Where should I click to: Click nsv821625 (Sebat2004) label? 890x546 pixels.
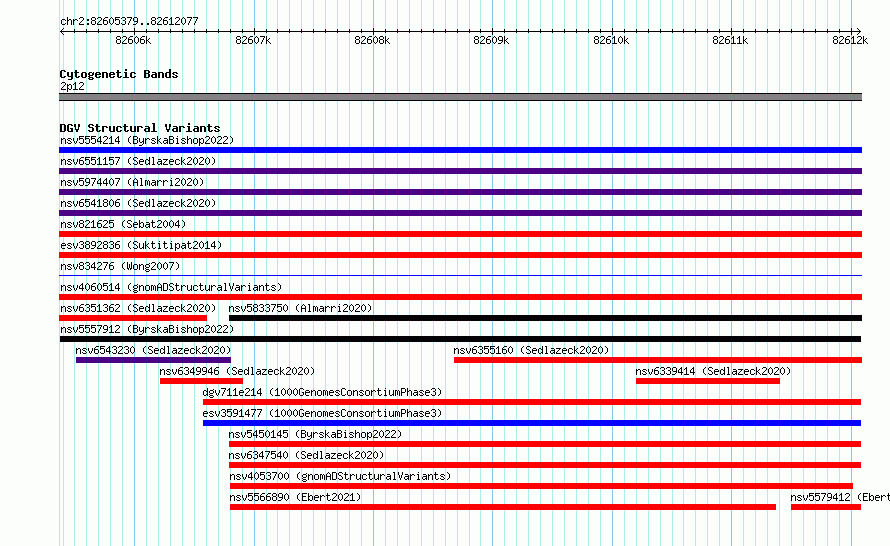123,224
